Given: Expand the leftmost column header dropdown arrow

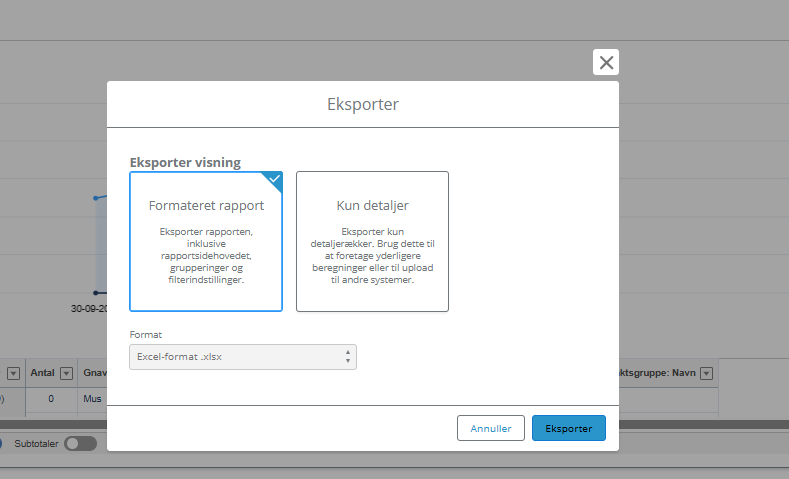Looking at the screenshot, I should tap(14, 374).
